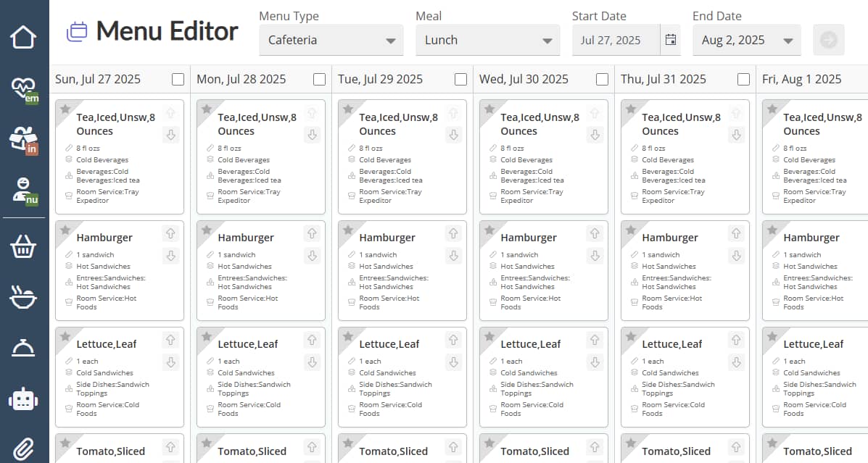
Task: Star Tuesday's Lettuce,Leaf item
Action: click(x=348, y=336)
